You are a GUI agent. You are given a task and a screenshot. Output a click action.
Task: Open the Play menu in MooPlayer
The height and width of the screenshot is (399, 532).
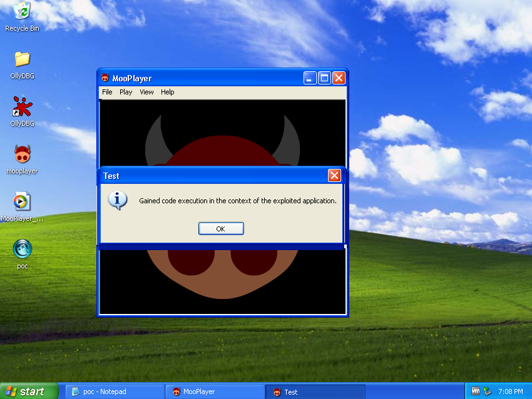(126, 92)
